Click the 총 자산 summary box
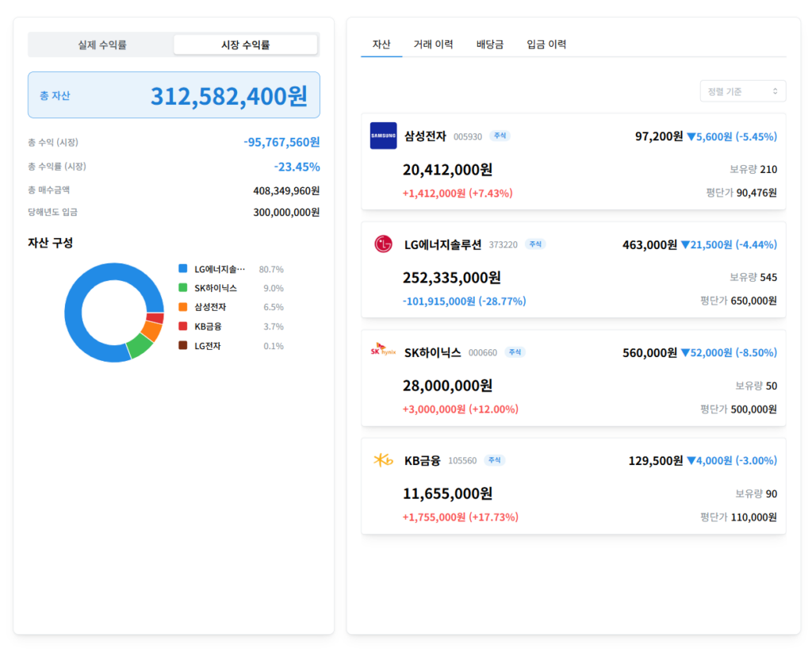Viewport: 812px width, 649px height. coord(174,95)
